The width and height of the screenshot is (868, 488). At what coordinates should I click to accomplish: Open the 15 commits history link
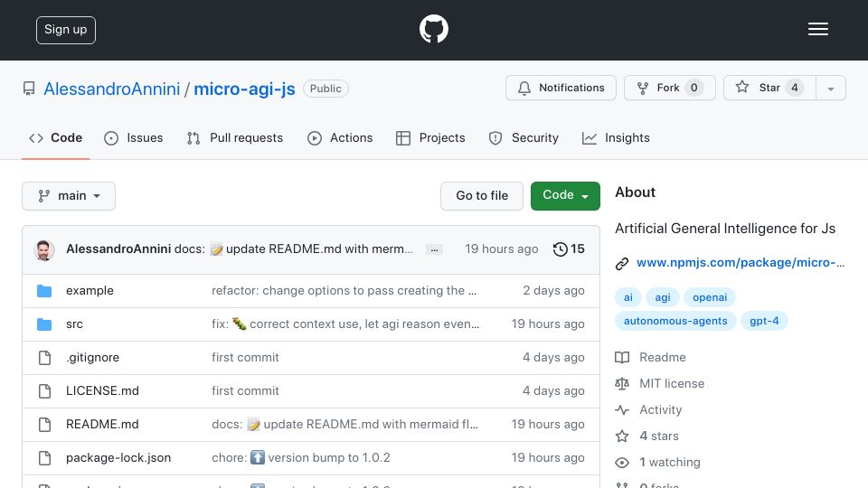pyautogui.click(x=569, y=249)
